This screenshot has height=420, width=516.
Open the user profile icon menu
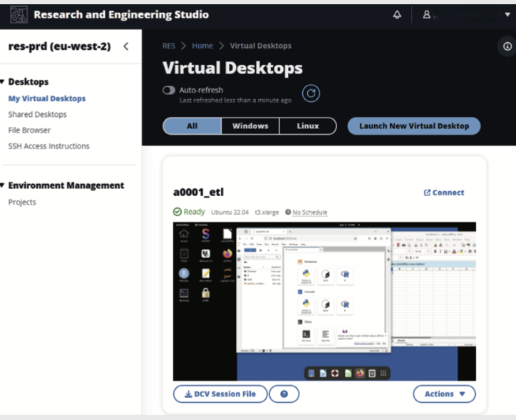pos(426,14)
